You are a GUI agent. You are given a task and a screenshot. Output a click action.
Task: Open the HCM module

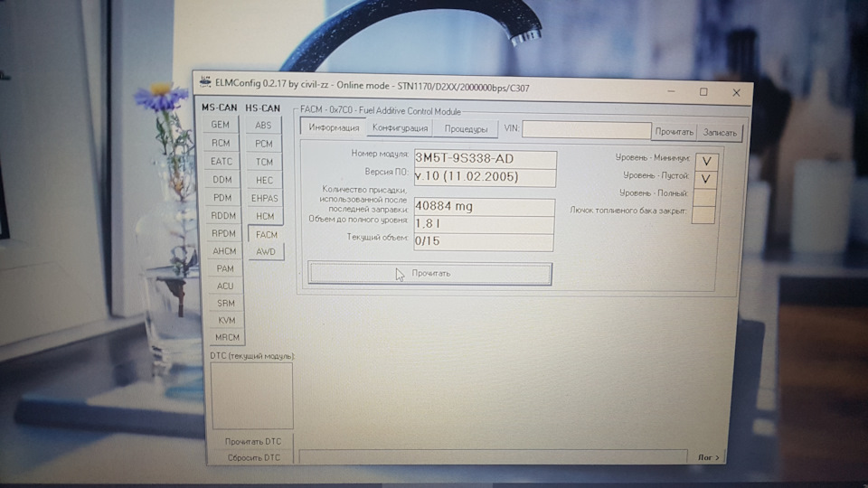click(x=265, y=216)
